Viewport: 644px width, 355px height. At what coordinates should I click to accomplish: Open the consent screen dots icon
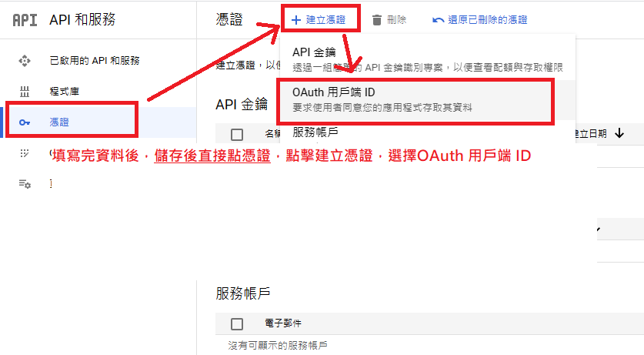(x=25, y=153)
